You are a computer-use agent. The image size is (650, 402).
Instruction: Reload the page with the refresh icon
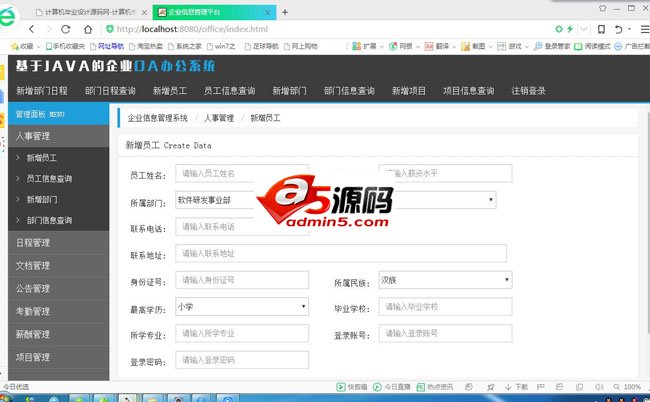pyautogui.click(x=65, y=29)
